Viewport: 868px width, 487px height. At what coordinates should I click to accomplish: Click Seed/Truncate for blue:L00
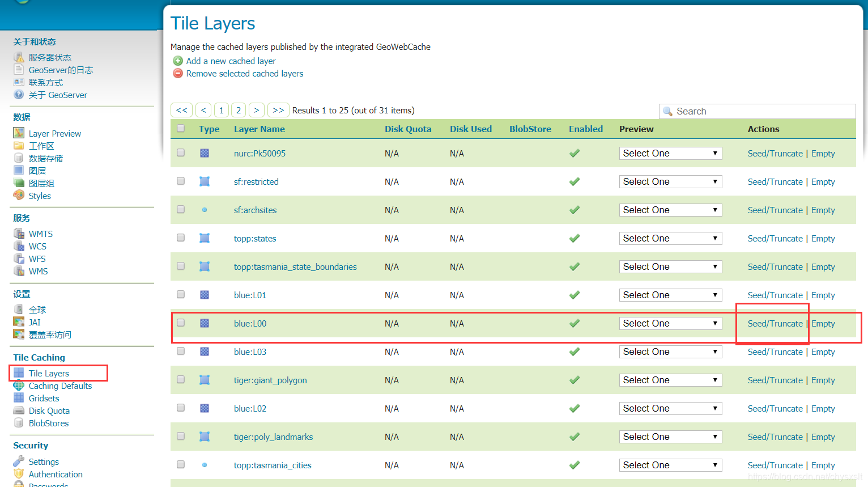pyautogui.click(x=775, y=323)
